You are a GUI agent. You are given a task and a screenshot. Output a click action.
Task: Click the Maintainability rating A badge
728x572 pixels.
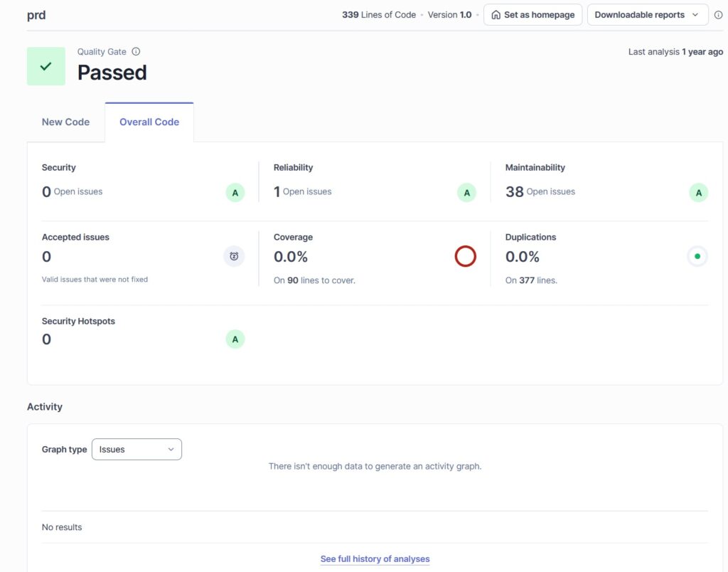coord(697,192)
